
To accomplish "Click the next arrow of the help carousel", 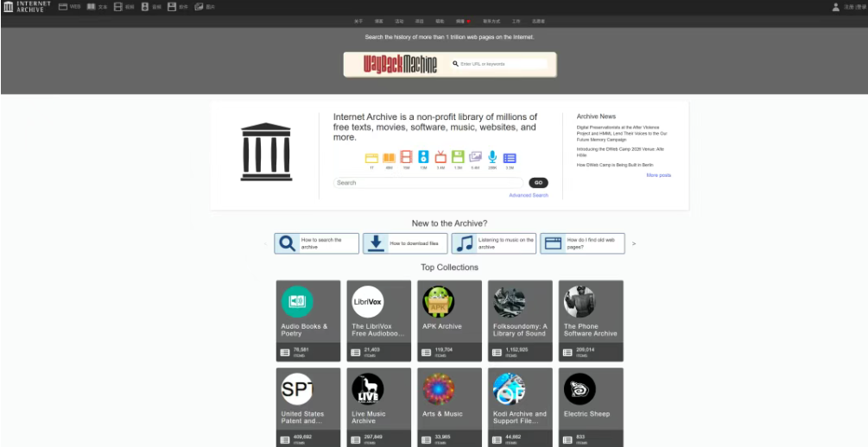I will point(634,243).
